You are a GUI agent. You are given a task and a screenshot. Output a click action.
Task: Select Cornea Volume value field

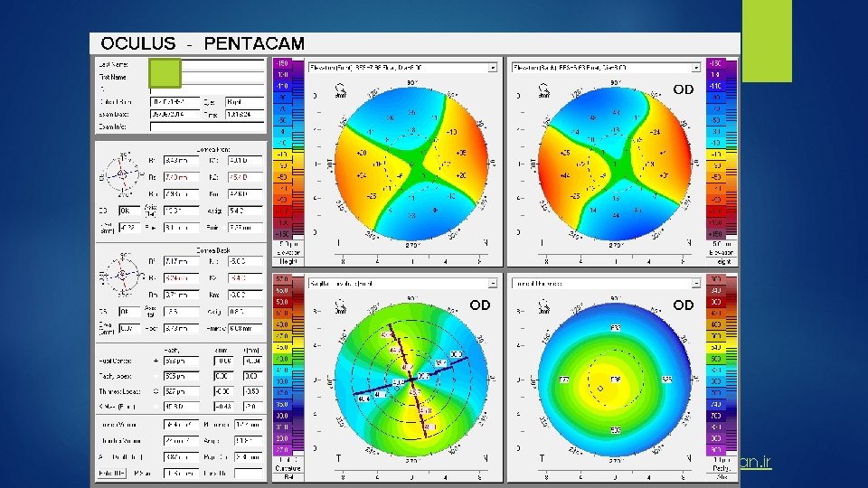(x=181, y=425)
